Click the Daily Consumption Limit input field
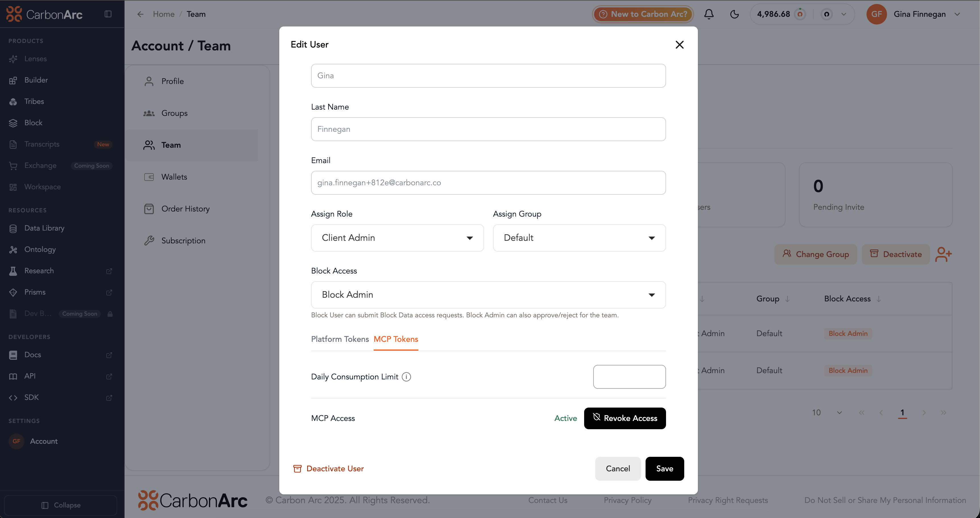Screen dimensions: 980x518 (629, 377)
